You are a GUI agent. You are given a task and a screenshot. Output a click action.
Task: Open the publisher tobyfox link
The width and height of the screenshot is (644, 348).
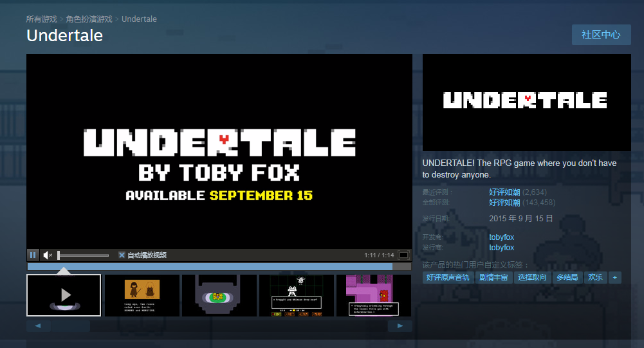pyautogui.click(x=501, y=248)
